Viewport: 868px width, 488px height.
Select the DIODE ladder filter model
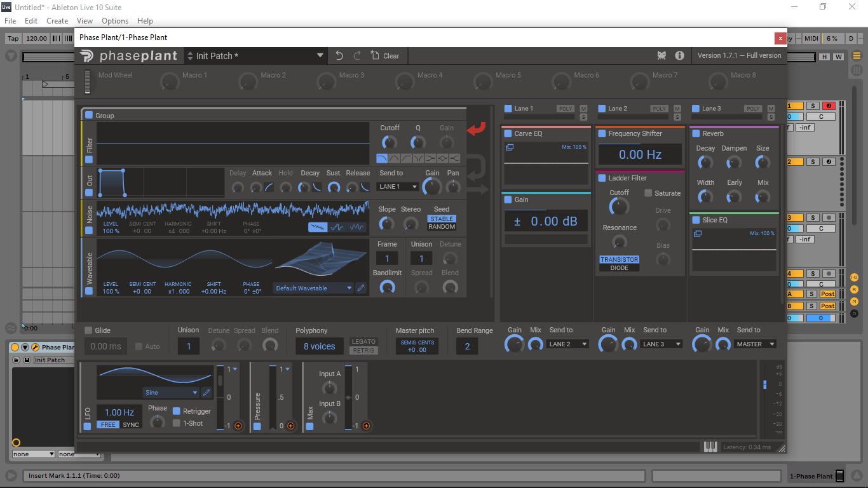(620, 268)
